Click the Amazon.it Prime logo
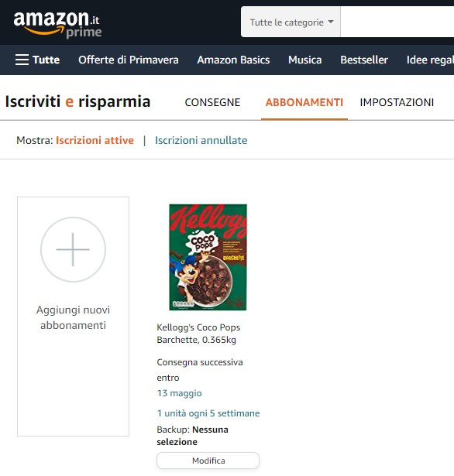This screenshot has height=476, width=454. [57, 25]
